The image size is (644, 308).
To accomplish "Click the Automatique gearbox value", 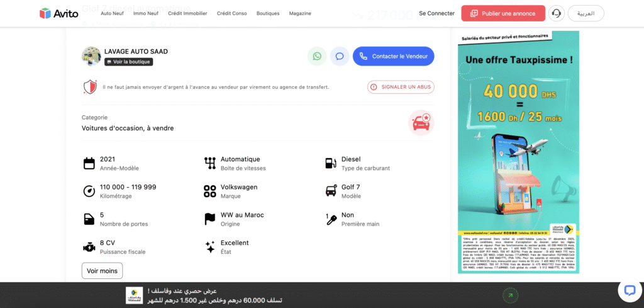I will (x=240, y=159).
